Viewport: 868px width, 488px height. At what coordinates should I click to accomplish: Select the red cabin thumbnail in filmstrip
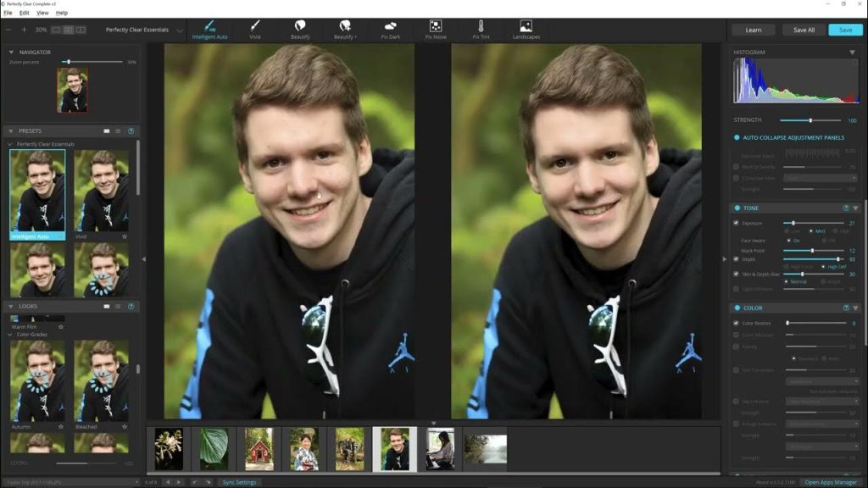tap(259, 449)
